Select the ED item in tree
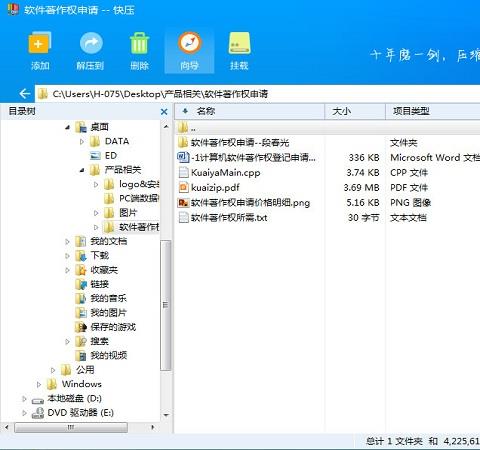480x450 pixels. (111, 156)
